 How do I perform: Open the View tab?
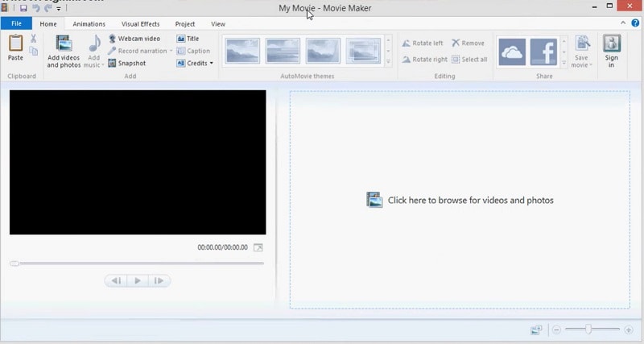tap(218, 24)
